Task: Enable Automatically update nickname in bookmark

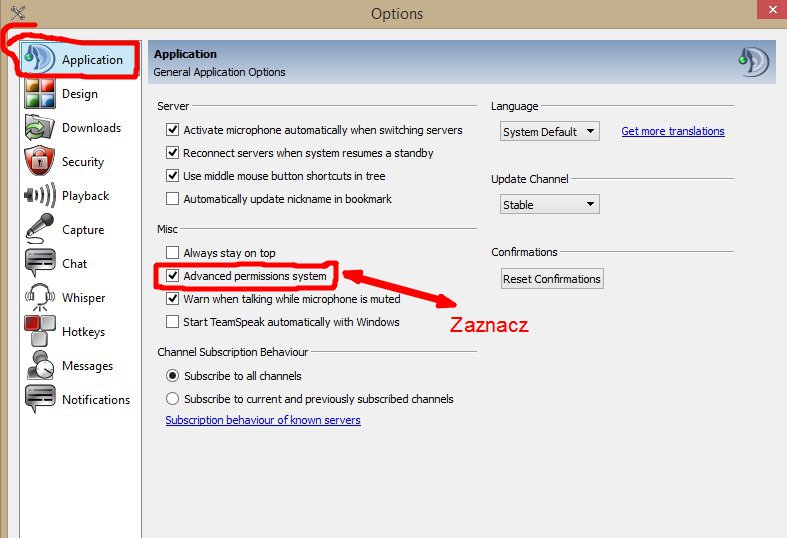Action: pyautogui.click(x=172, y=199)
